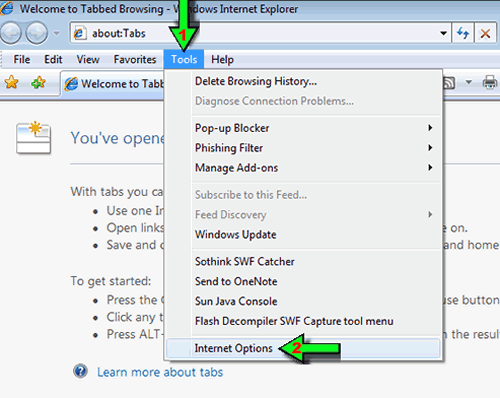Open the recent pages dropdown arrow
500x398 pixels.
coord(57,33)
